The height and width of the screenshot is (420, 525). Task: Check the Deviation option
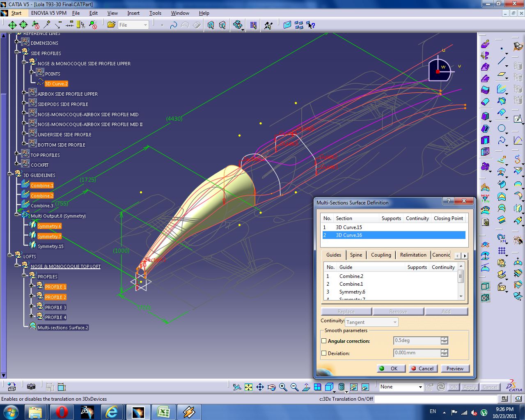(x=324, y=353)
